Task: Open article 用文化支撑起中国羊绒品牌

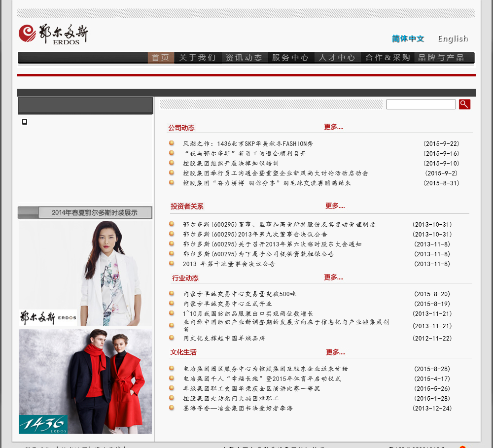Action: pyautogui.click(x=224, y=338)
